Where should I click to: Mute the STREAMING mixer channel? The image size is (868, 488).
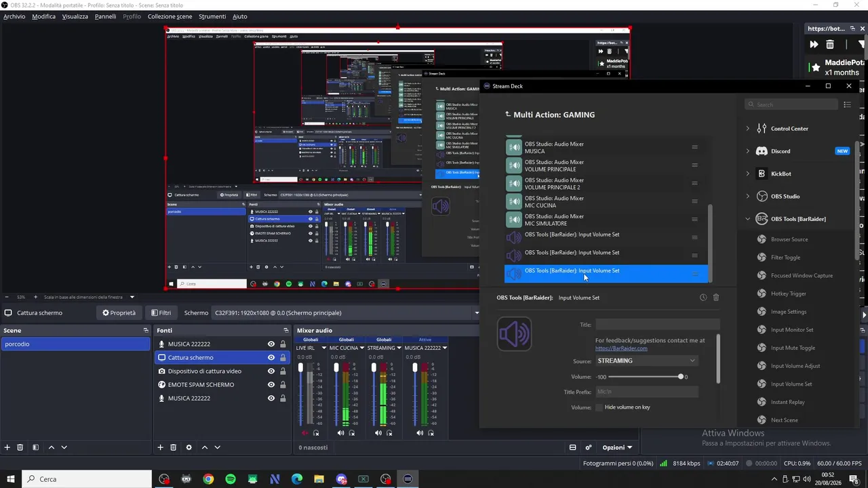(x=378, y=433)
